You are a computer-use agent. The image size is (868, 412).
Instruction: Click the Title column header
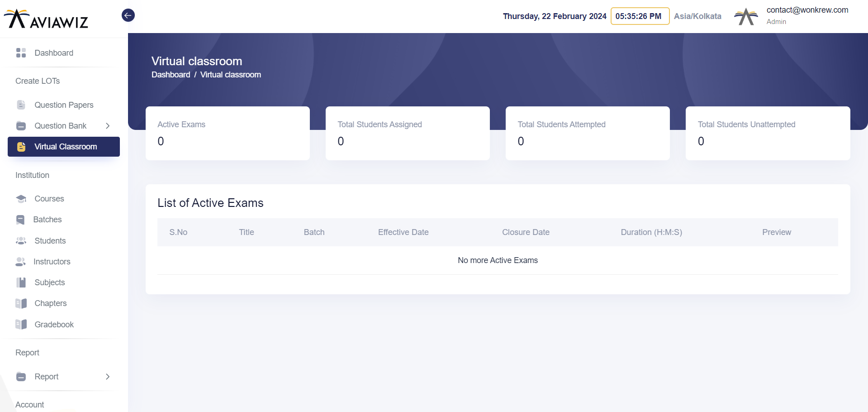[x=247, y=232]
